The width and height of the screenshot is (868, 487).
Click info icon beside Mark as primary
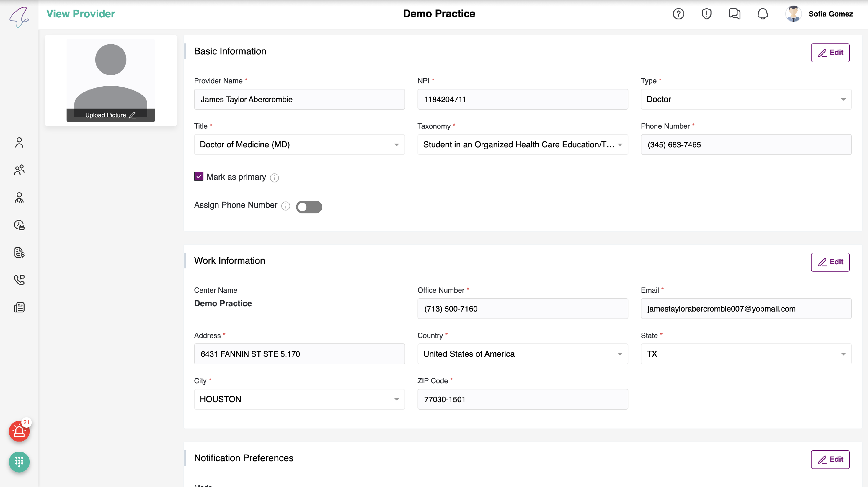tap(275, 178)
